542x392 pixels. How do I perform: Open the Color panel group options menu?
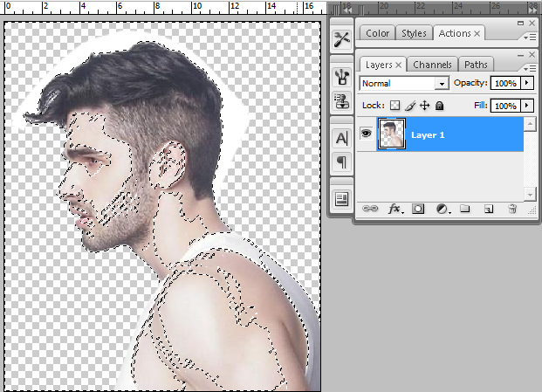tap(530, 37)
